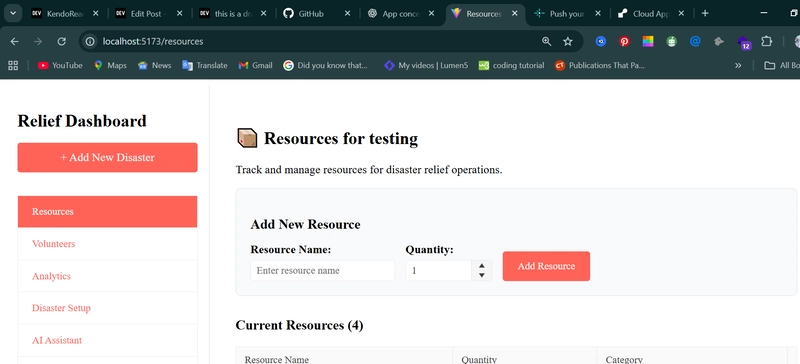Open the 'Did you know that...' bookmark
Screen dimensions: 800x364
(x=326, y=65)
